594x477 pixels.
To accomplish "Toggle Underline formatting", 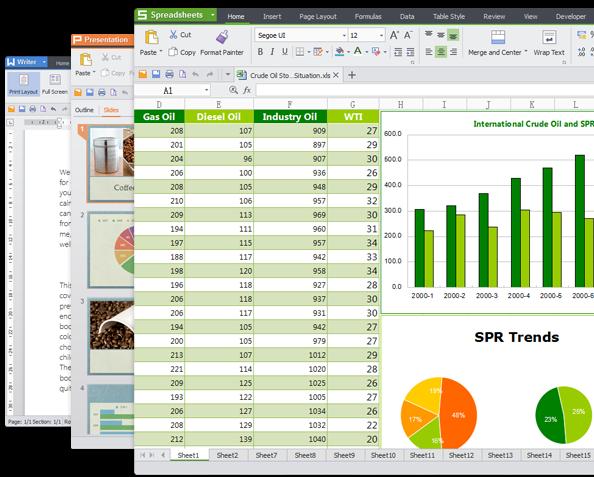I will 284,52.
